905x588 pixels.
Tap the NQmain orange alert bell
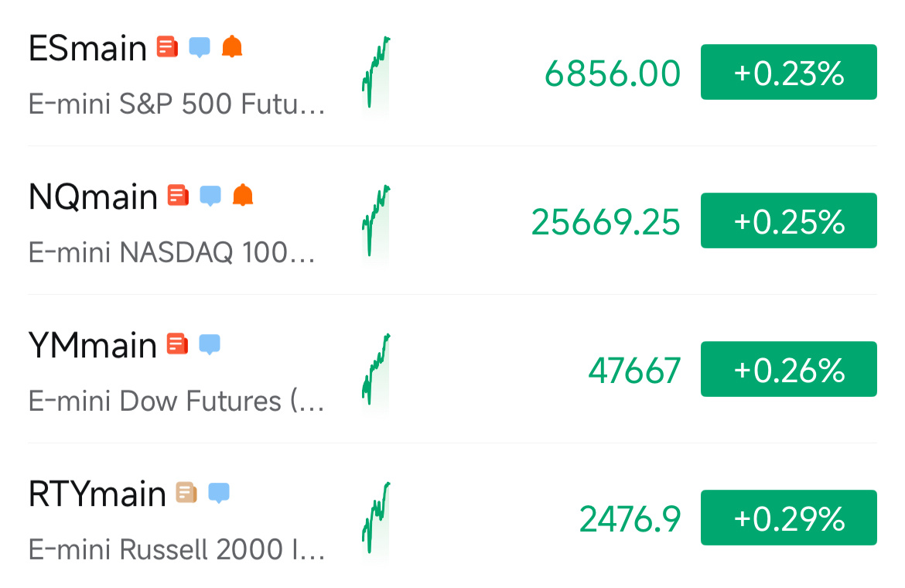[x=243, y=195]
